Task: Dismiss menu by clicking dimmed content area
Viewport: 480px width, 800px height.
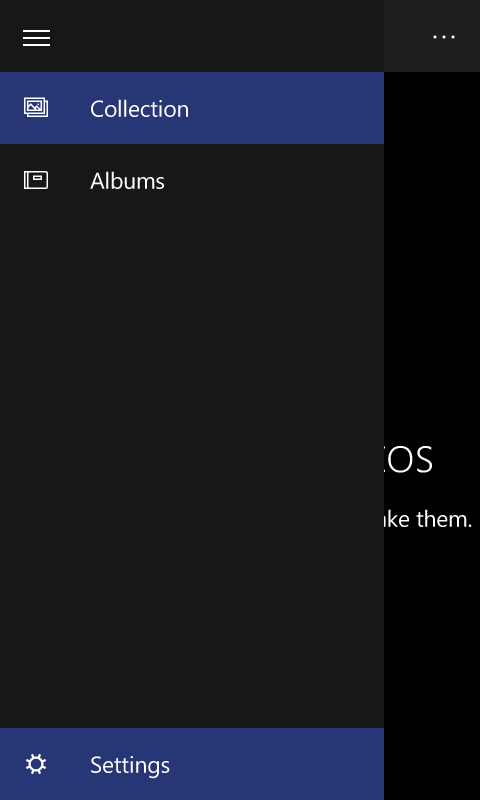Action: (432, 255)
